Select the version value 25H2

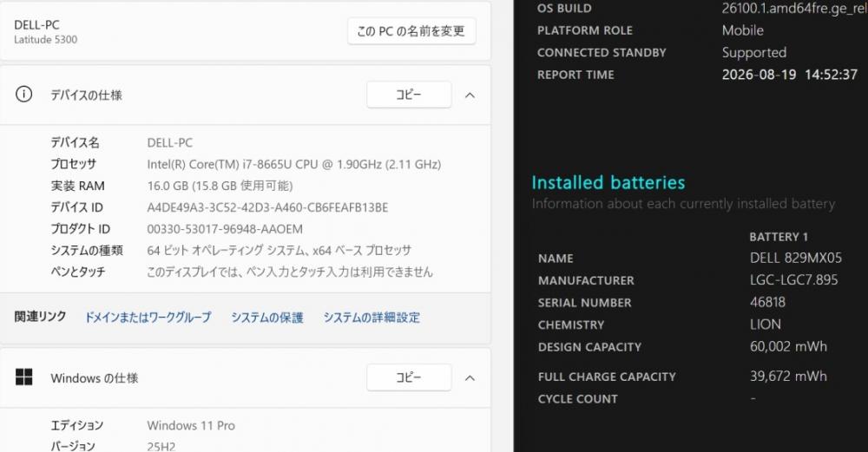[161, 447]
